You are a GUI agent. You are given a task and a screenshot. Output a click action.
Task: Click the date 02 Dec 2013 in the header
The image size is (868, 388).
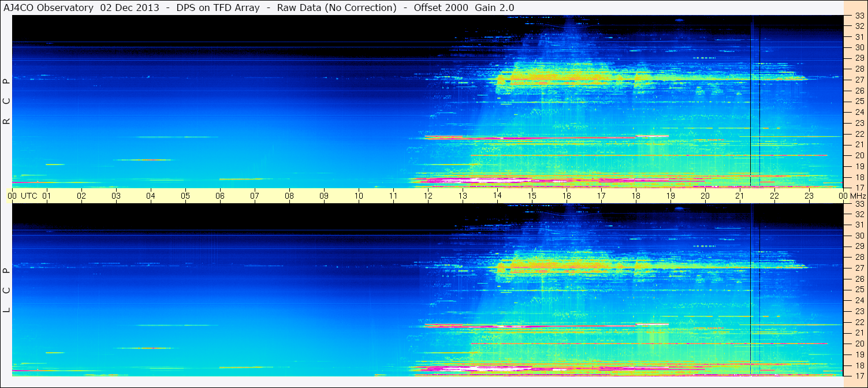(x=130, y=8)
